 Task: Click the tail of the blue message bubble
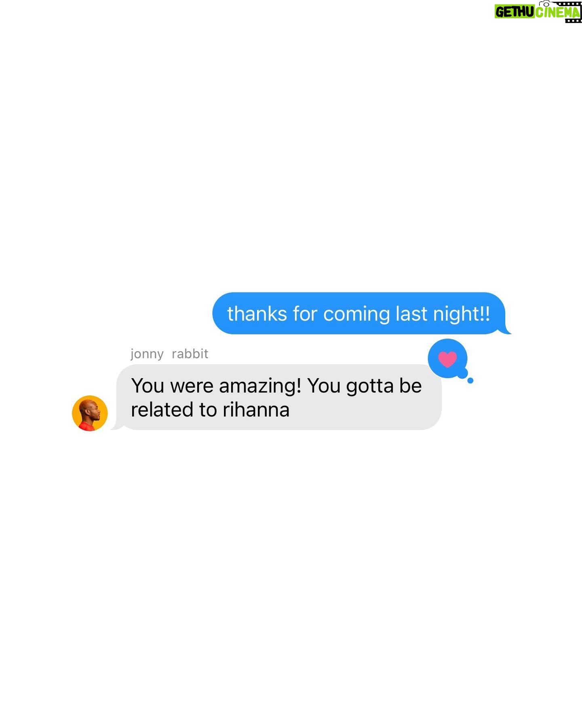(505, 330)
